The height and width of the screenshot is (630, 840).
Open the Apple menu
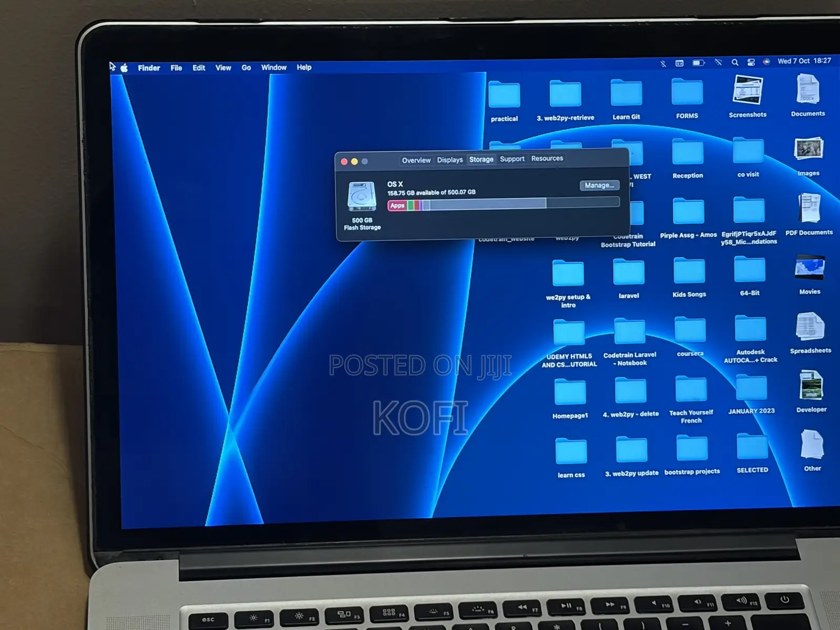tap(124, 68)
